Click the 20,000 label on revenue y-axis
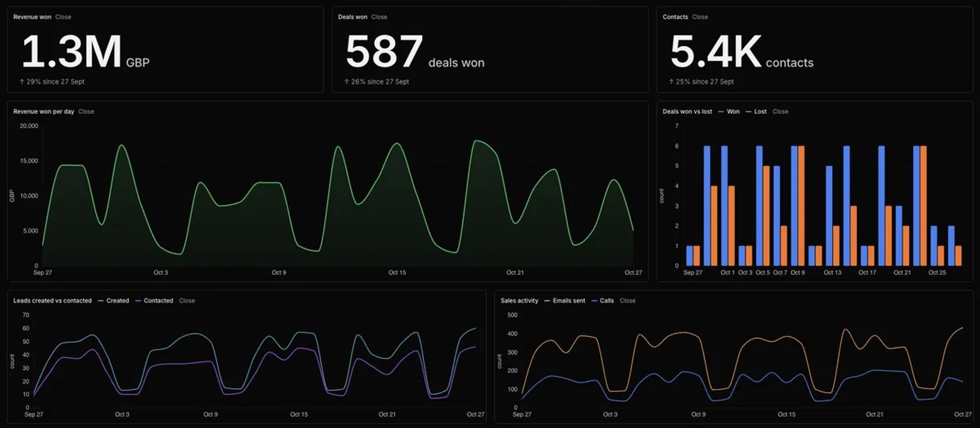Screen dimensions: 980x428 pyautogui.click(x=29, y=126)
